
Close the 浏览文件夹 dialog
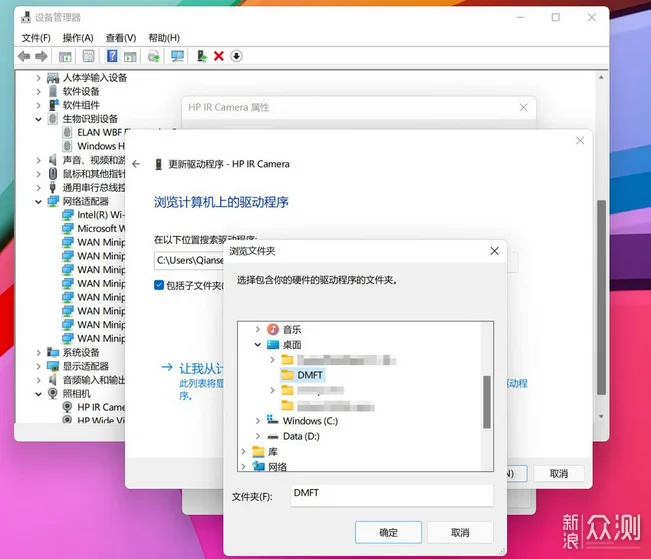pyautogui.click(x=494, y=251)
